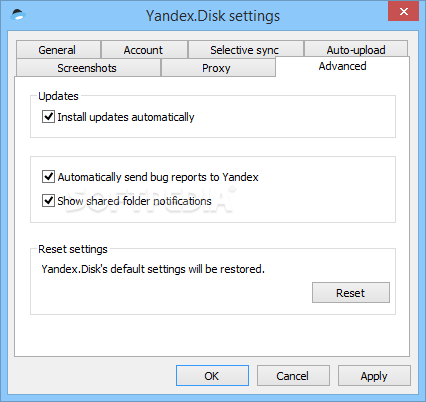426x402 pixels.
Task: Open the Account tab
Action: click(144, 50)
